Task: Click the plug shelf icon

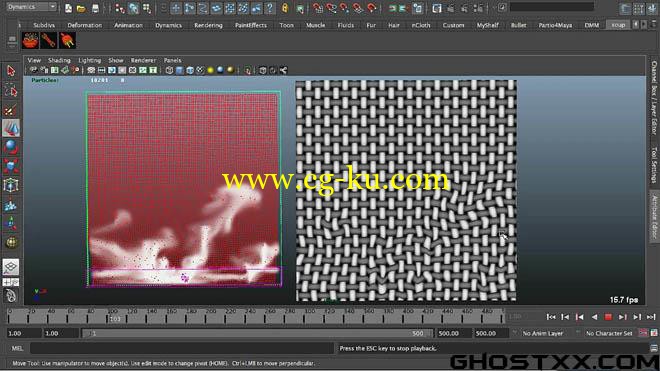Action: point(67,41)
